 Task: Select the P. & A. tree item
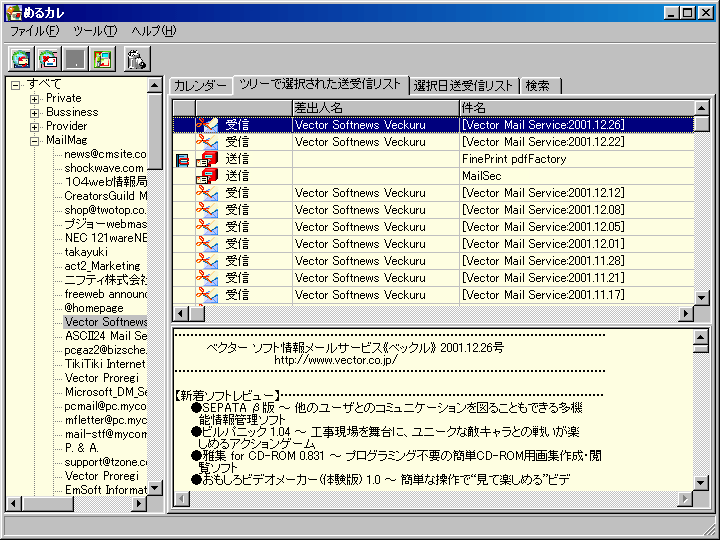click(x=81, y=448)
